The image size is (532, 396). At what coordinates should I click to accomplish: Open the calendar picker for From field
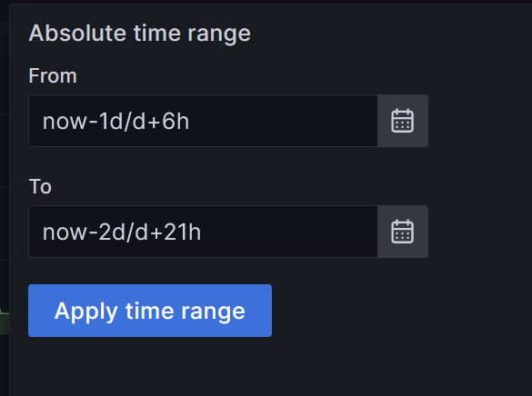403,121
